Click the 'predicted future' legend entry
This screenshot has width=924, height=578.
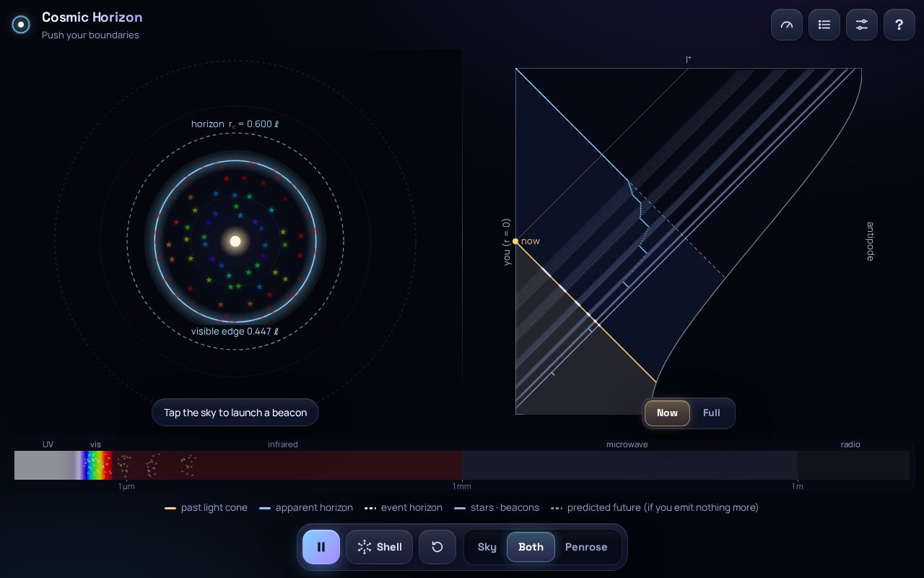tap(655, 508)
